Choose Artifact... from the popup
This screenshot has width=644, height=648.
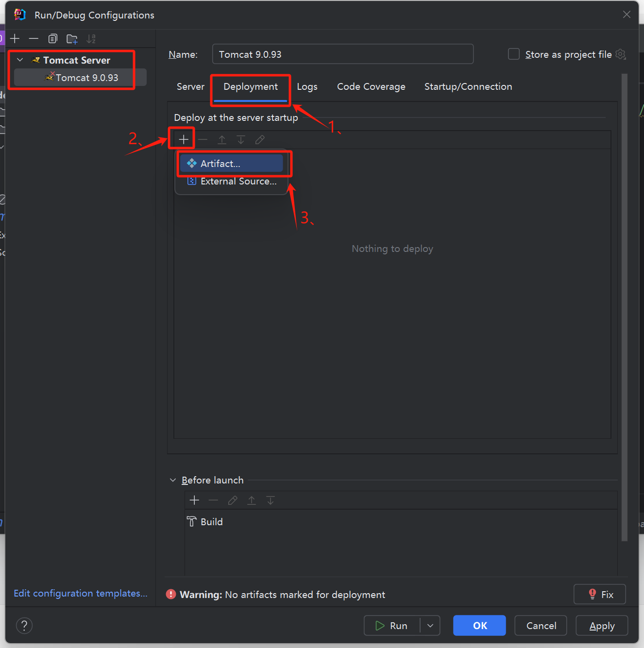pyautogui.click(x=231, y=164)
